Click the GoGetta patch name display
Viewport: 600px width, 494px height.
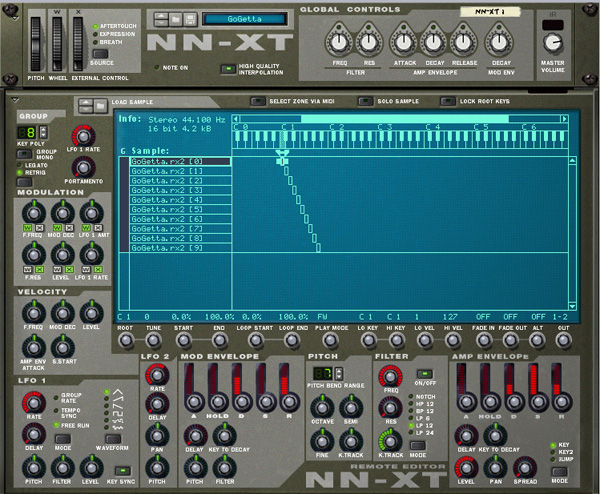(245, 19)
